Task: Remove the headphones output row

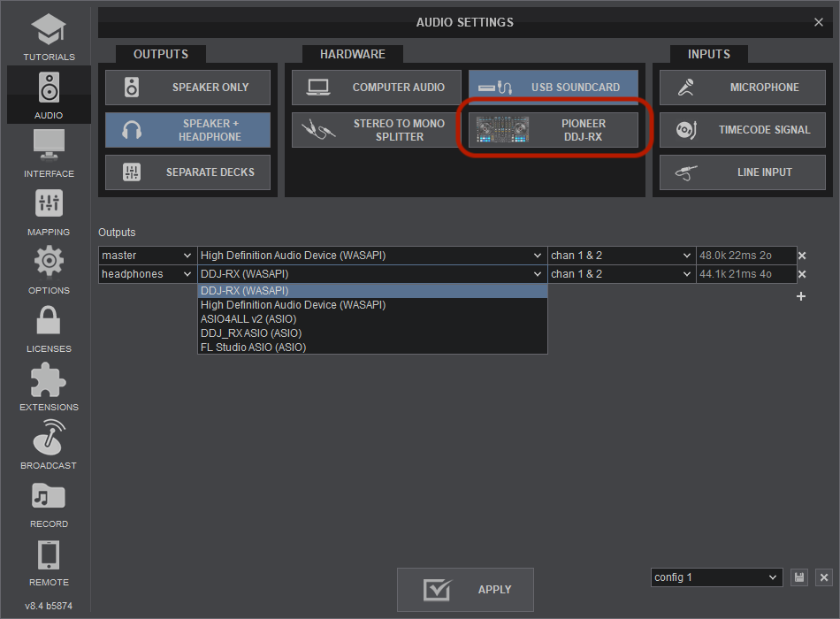Action: pos(802,274)
